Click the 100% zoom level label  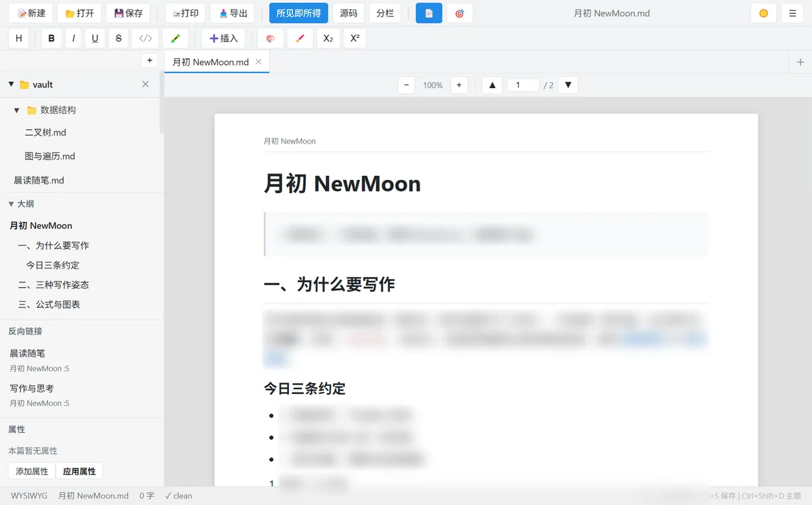tap(433, 85)
